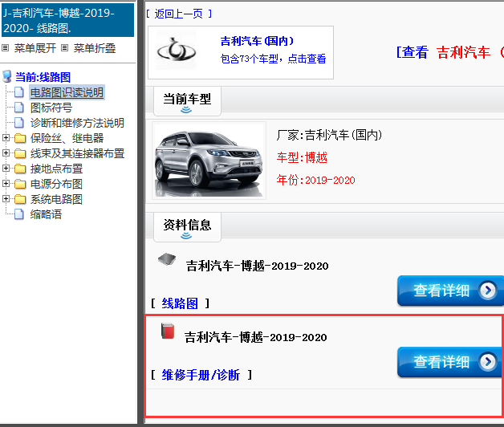Click the document icon for 图标符号
The width and height of the screenshot is (504, 427).
19,108
